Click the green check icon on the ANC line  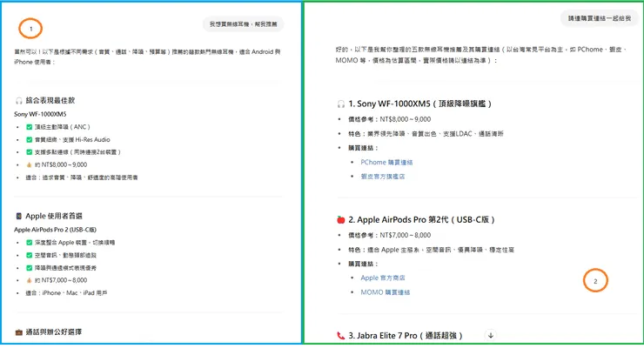pyautogui.click(x=30, y=127)
